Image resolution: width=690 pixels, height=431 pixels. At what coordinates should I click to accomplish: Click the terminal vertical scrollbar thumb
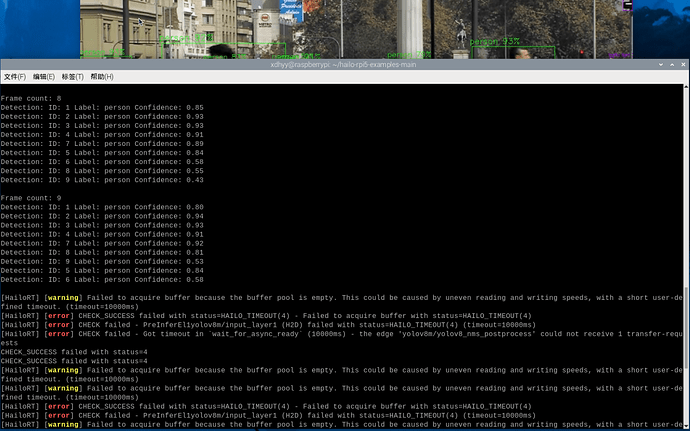(x=686, y=328)
